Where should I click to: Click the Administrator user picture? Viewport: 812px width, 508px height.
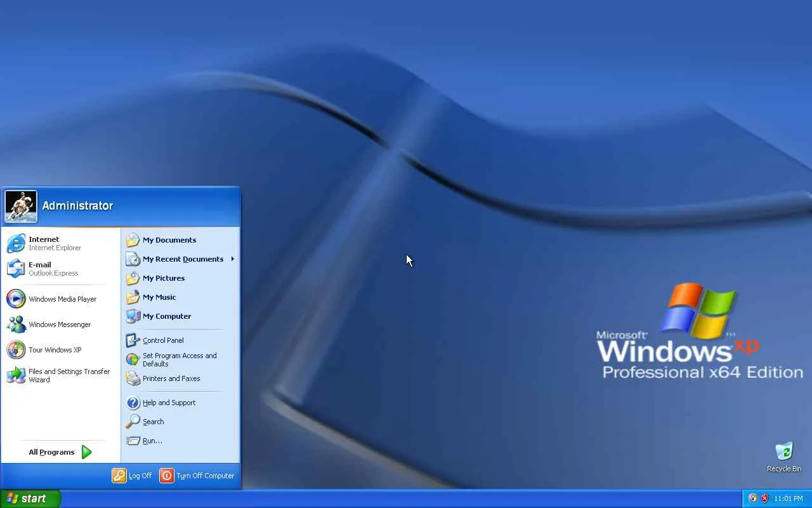pos(21,206)
